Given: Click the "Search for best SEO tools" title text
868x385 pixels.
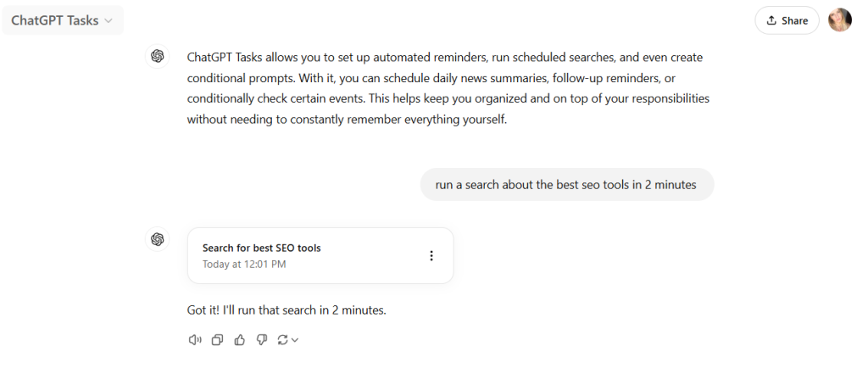Looking at the screenshot, I should (x=261, y=248).
